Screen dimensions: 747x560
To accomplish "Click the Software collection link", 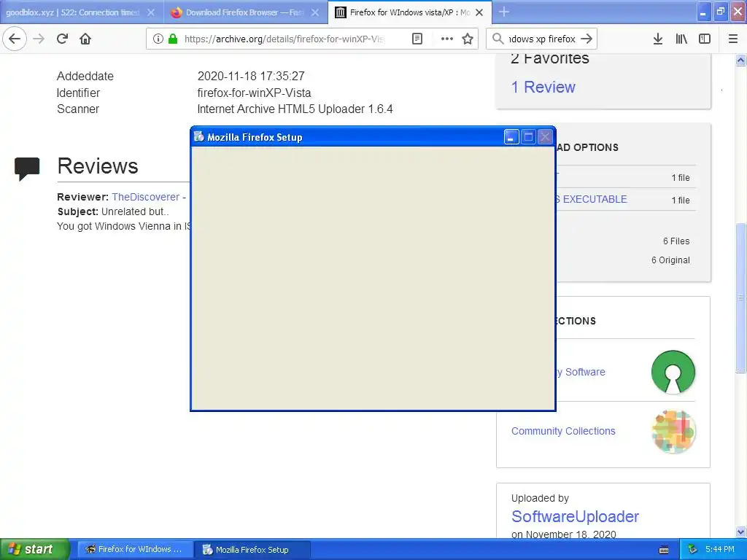I will click(x=581, y=372).
